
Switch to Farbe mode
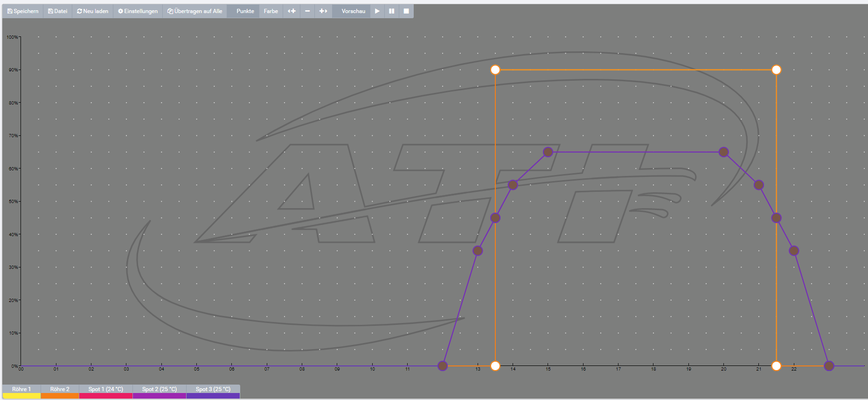(271, 11)
